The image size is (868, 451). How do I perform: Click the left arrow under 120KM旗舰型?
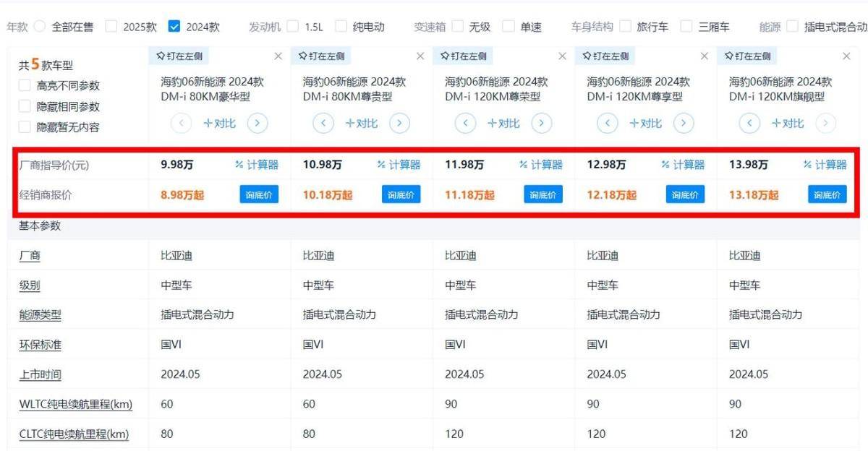point(749,124)
